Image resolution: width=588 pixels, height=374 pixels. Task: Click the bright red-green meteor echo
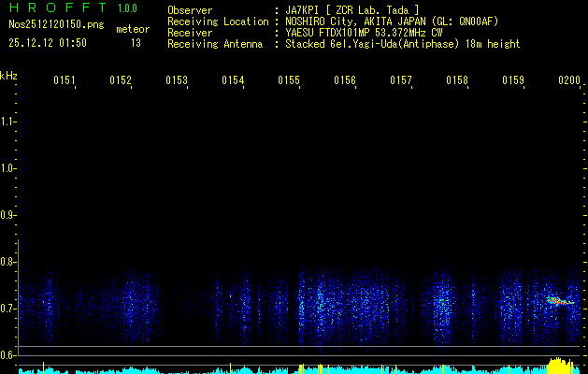pos(559,301)
